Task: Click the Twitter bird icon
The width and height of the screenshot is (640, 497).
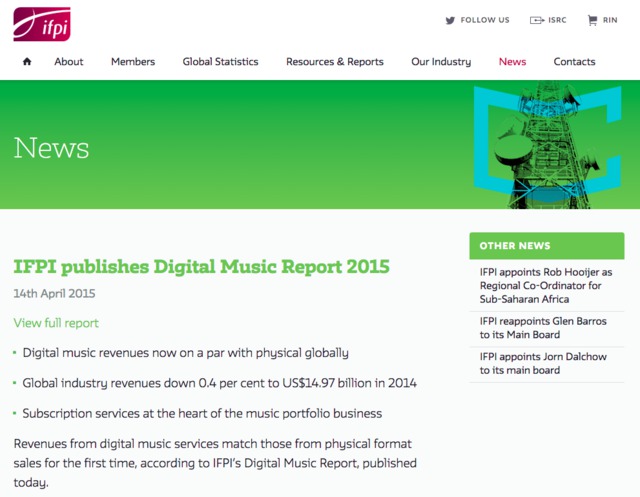Action: tap(450, 20)
